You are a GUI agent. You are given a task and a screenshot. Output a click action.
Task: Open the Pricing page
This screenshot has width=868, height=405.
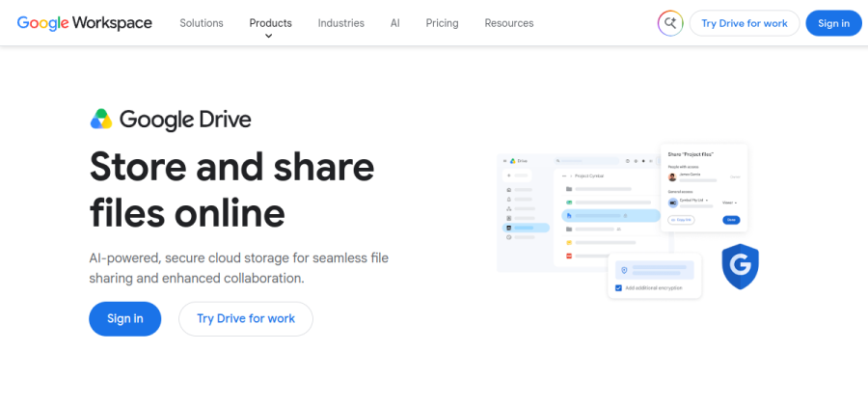click(443, 23)
